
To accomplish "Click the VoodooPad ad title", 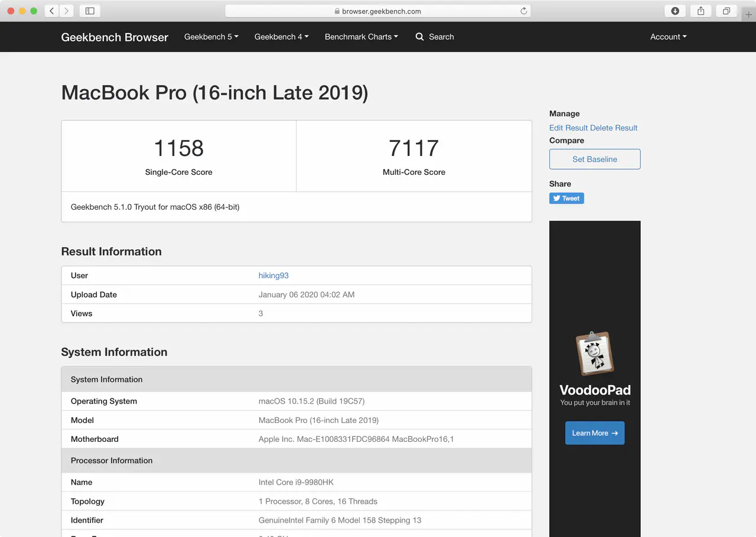I will pyautogui.click(x=595, y=390).
